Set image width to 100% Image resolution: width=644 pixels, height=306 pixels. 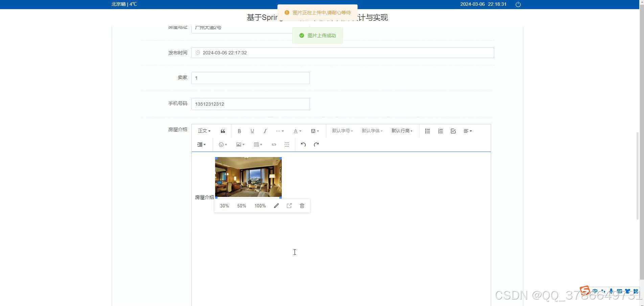260,206
